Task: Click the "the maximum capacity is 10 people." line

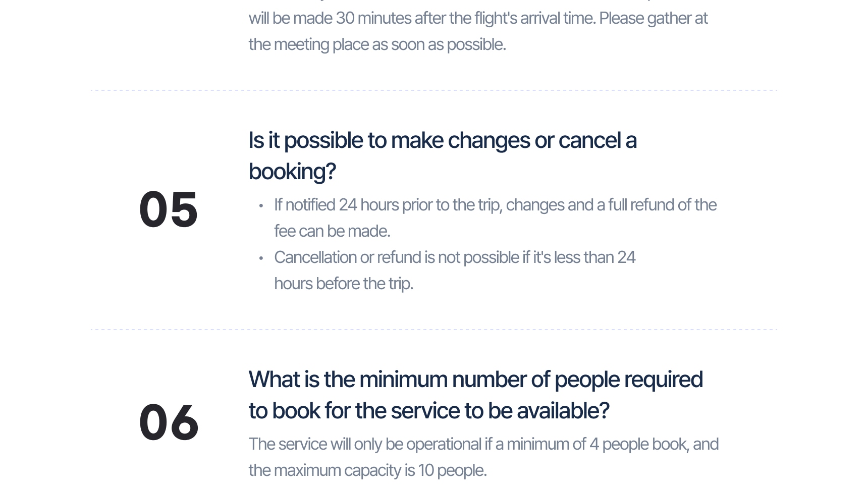Action: click(x=367, y=470)
